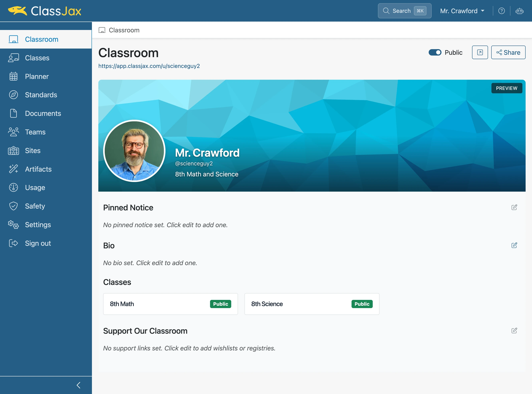Go to Classroom in sidebar

(x=46, y=39)
